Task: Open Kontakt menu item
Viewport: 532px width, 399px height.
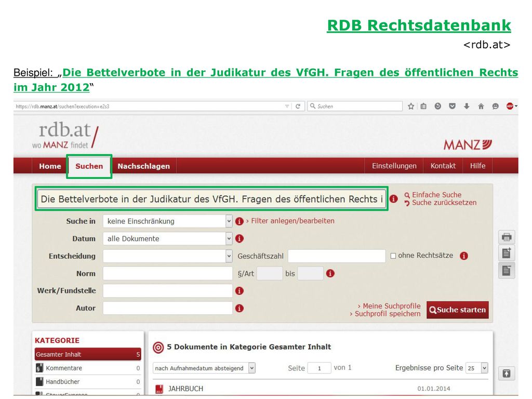Action: pyautogui.click(x=443, y=166)
